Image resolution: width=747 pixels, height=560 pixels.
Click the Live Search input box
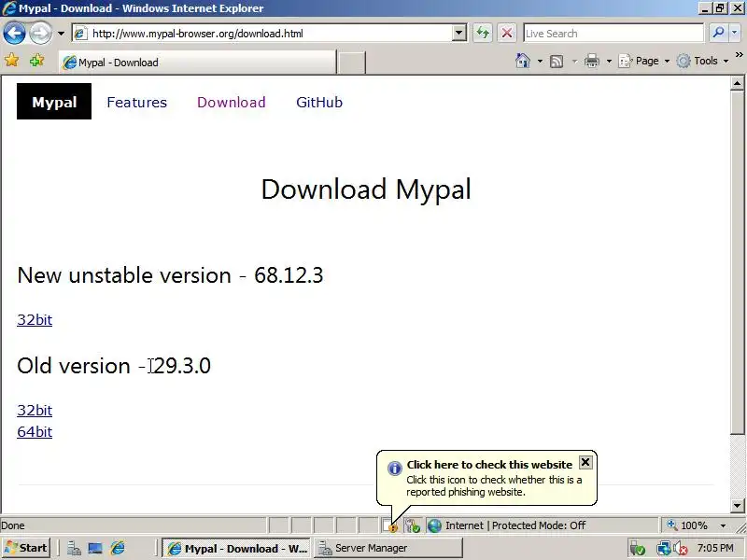[613, 34]
